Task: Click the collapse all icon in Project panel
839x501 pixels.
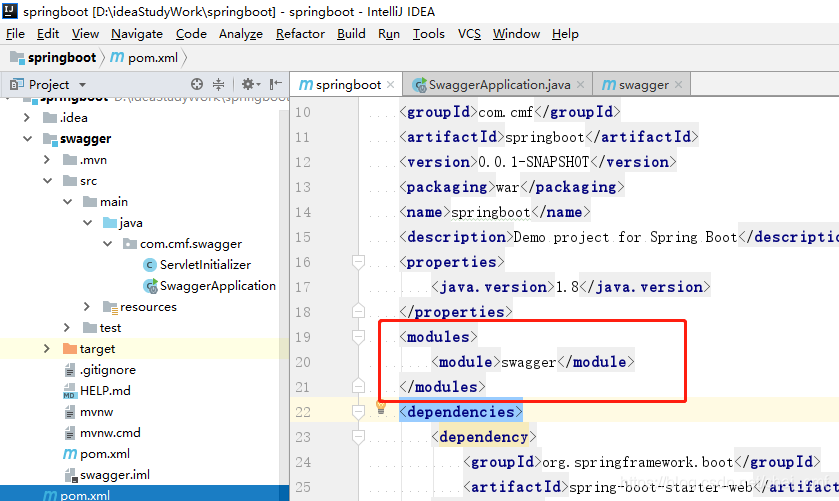Action: pyautogui.click(x=218, y=84)
